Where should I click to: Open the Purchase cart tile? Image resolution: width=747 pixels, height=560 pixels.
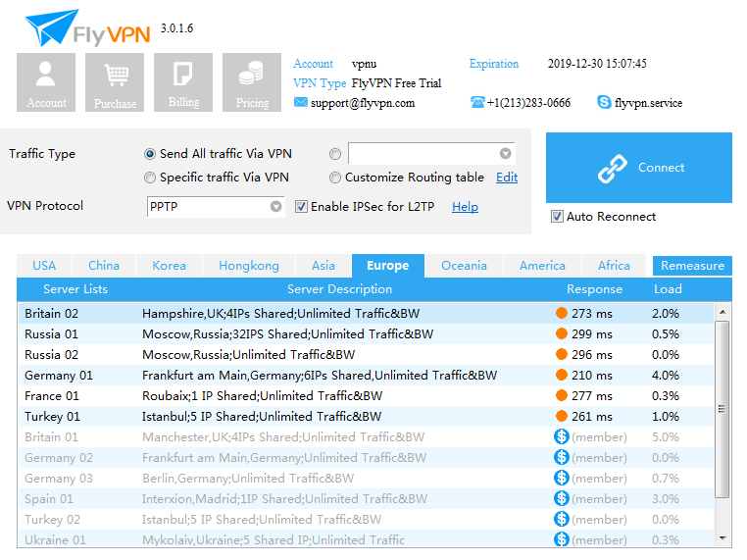point(115,82)
